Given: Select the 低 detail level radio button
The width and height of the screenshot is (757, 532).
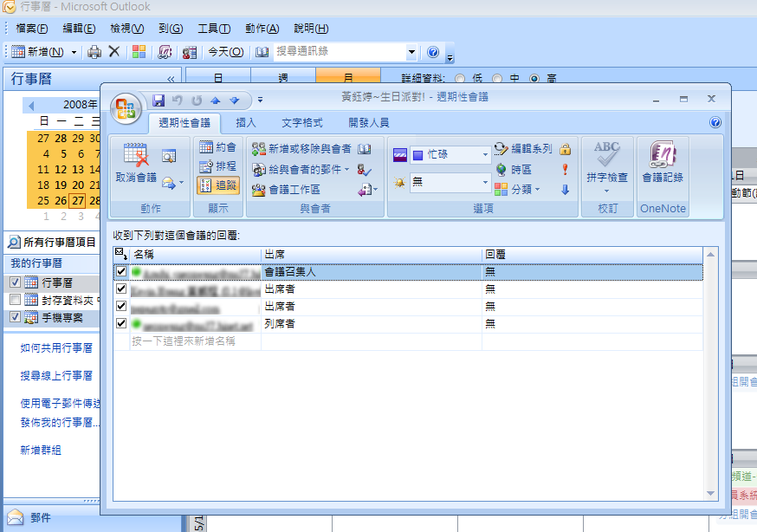Looking at the screenshot, I should pyautogui.click(x=460, y=78).
